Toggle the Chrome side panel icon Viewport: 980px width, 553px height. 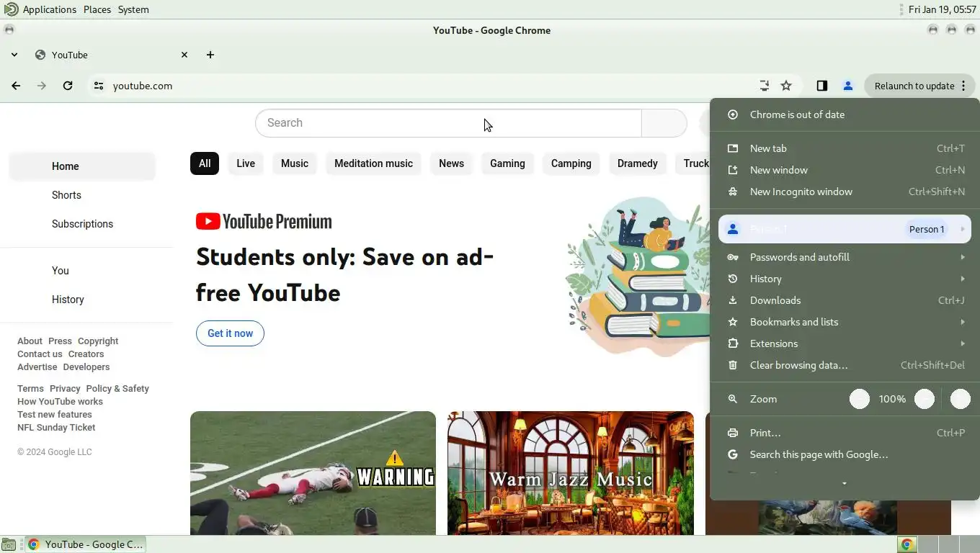(822, 86)
